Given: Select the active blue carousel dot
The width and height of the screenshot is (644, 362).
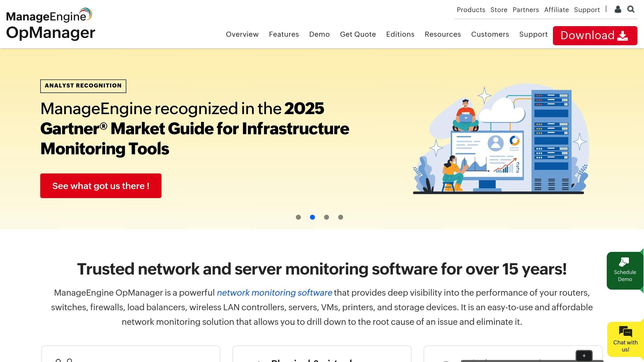Looking at the screenshot, I should (x=312, y=217).
